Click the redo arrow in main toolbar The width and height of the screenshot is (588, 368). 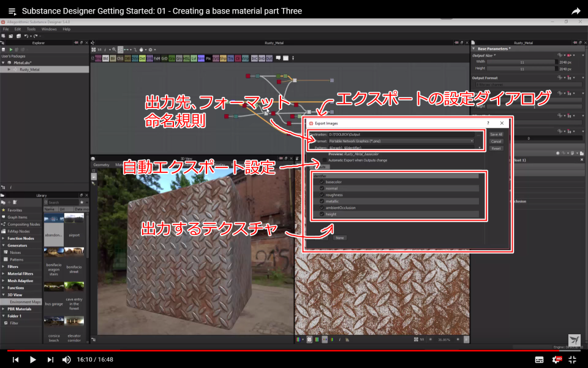pyautogui.click(x=36, y=36)
